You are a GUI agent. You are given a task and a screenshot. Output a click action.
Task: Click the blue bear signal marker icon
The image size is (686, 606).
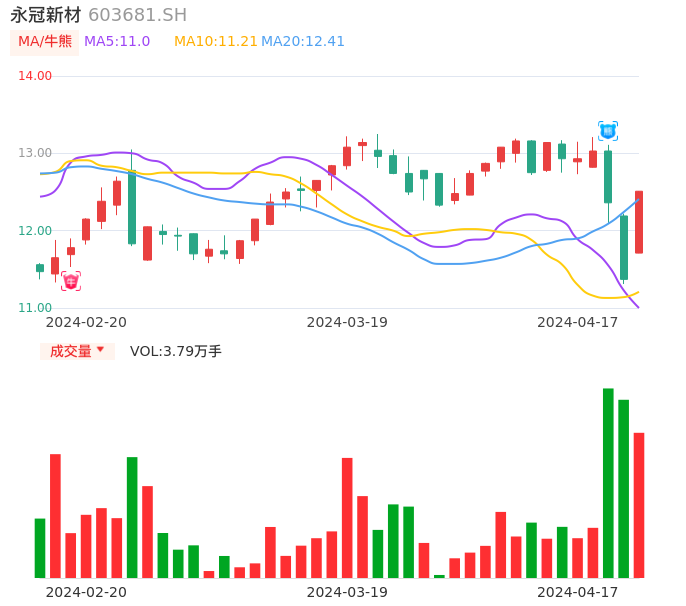tap(608, 131)
